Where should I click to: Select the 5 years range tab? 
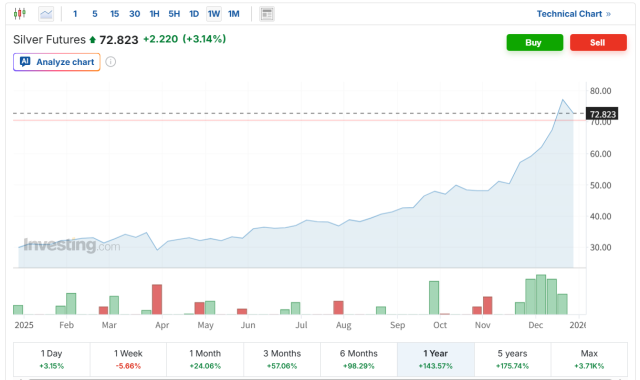pyautogui.click(x=512, y=359)
